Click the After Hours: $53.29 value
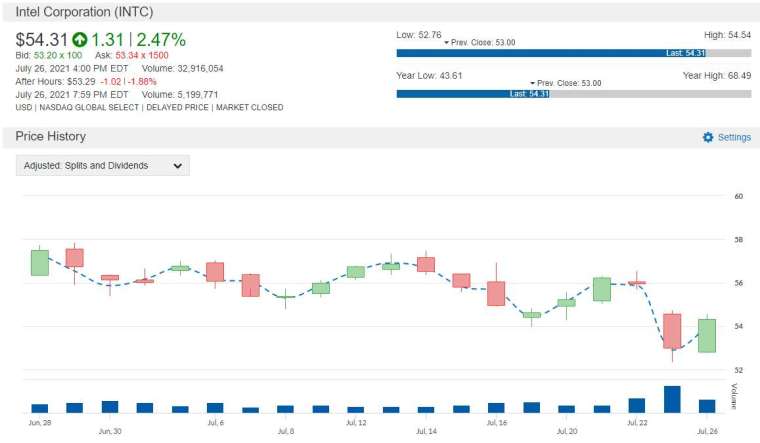 pos(55,81)
